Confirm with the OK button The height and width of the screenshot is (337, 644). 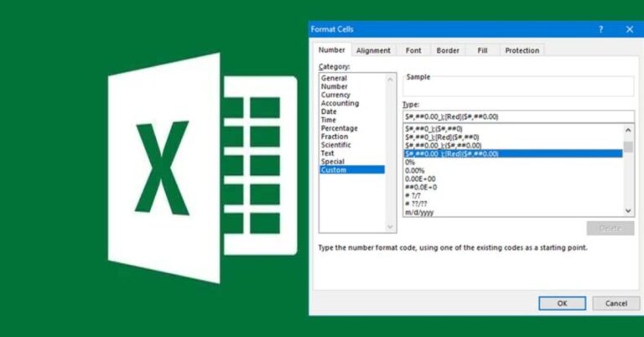562,303
